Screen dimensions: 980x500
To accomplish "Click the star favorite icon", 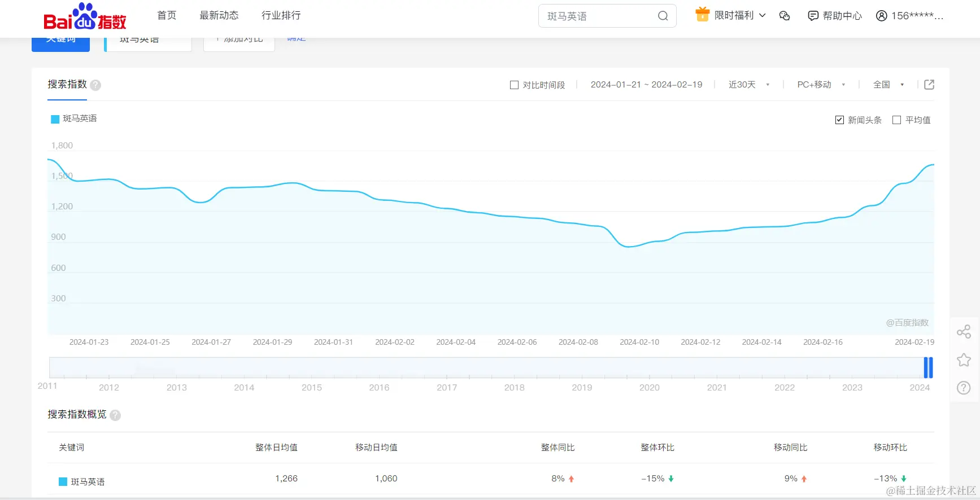I will tap(964, 360).
